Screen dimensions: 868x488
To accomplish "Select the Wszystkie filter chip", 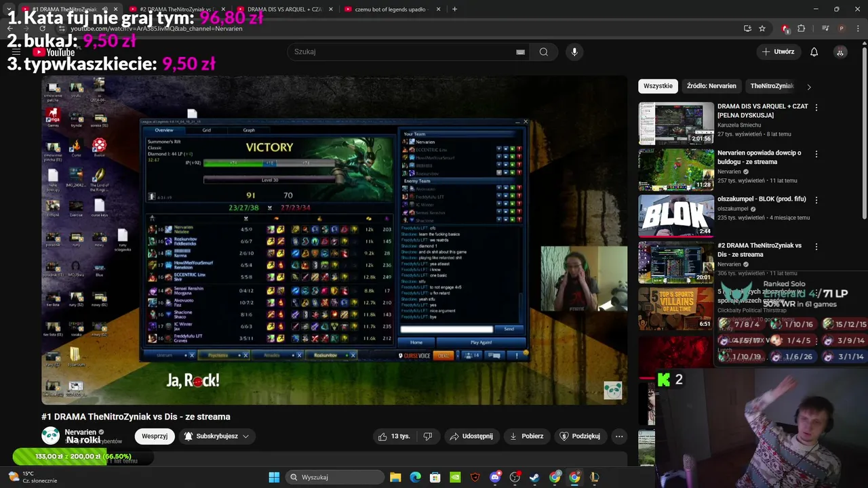I will coord(658,86).
